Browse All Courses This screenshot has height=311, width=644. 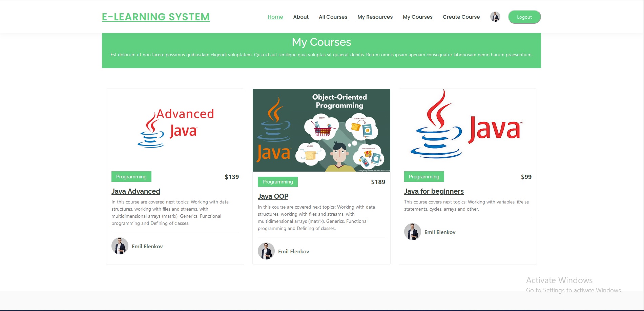coord(333,17)
